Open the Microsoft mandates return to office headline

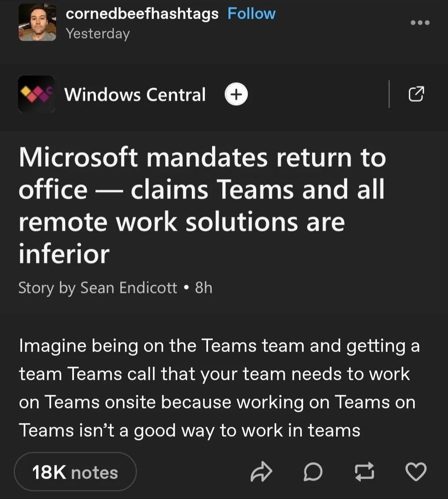coord(203,205)
